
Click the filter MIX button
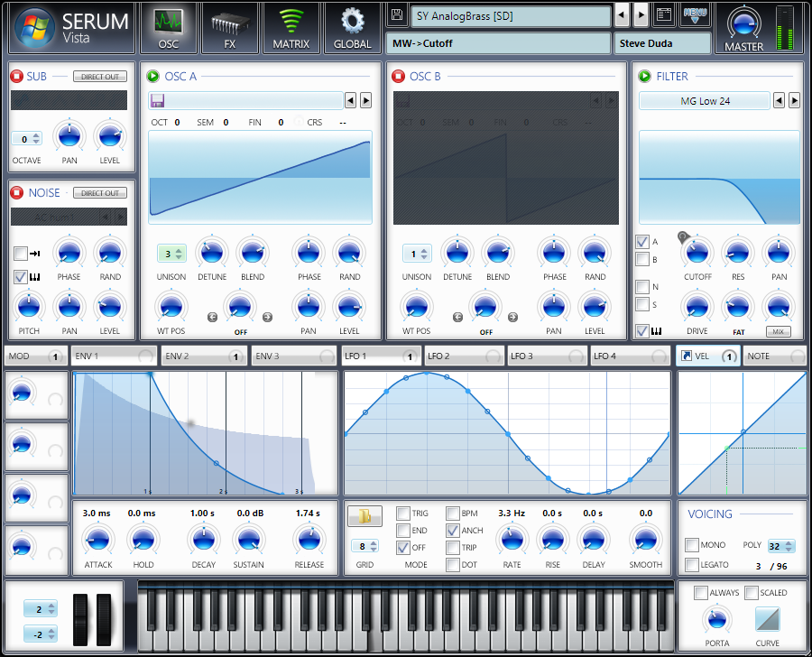pos(779,331)
